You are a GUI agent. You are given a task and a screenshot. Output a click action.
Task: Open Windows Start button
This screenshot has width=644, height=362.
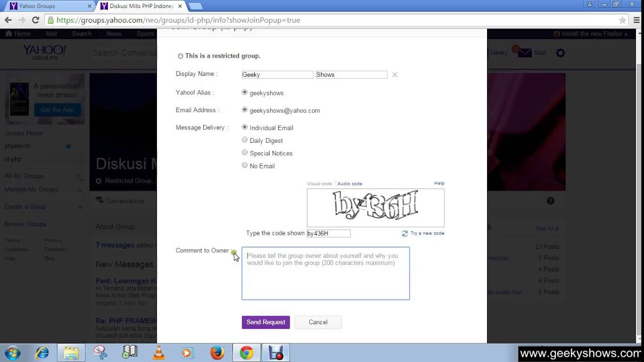tap(13, 352)
